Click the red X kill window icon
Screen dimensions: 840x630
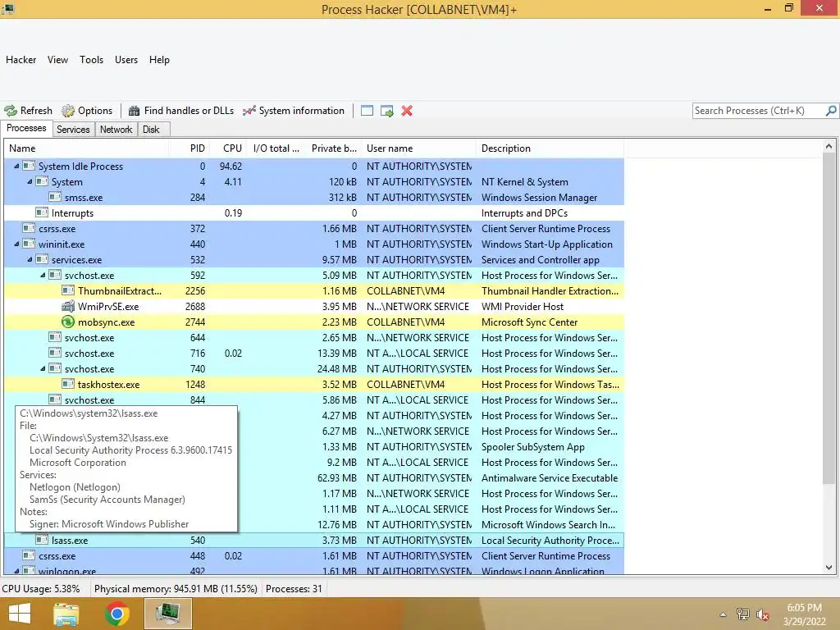point(407,111)
